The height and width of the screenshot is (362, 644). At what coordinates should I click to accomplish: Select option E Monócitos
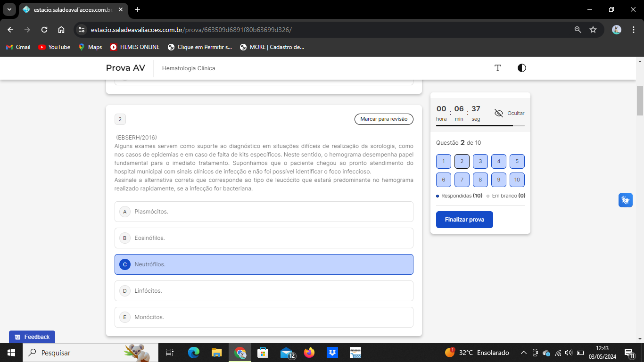tap(264, 317)
